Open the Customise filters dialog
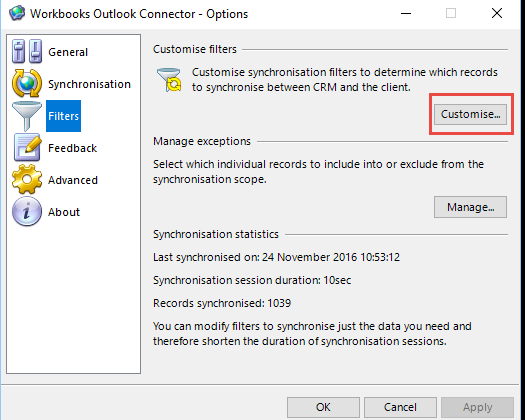This screenshot has height=420, width=525. pyautogui.click(x=470, y=114)
